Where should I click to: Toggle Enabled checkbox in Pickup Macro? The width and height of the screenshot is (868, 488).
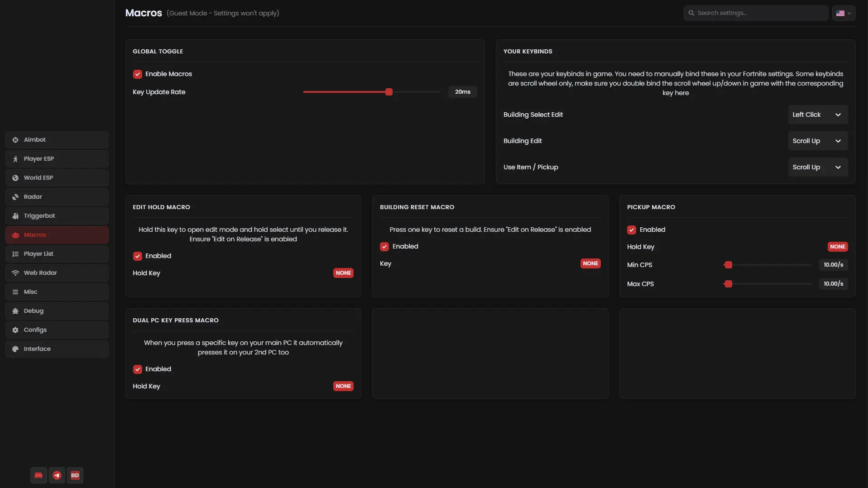click(x=632, y=230)
